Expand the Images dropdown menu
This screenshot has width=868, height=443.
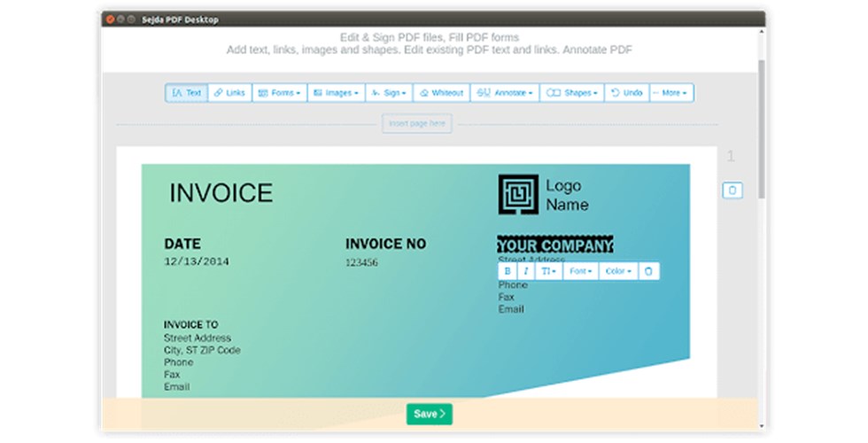point(336,93)
